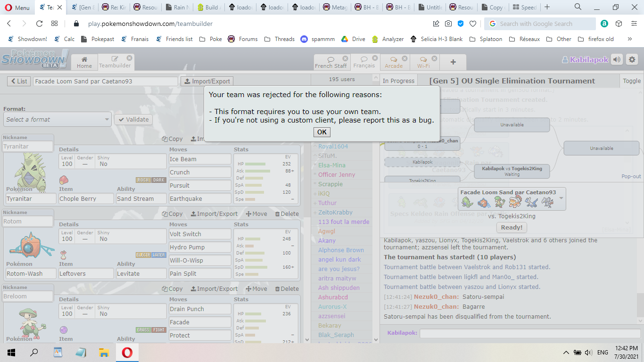
Task: Close the Teambuilder tab
Action: [129, 58]
